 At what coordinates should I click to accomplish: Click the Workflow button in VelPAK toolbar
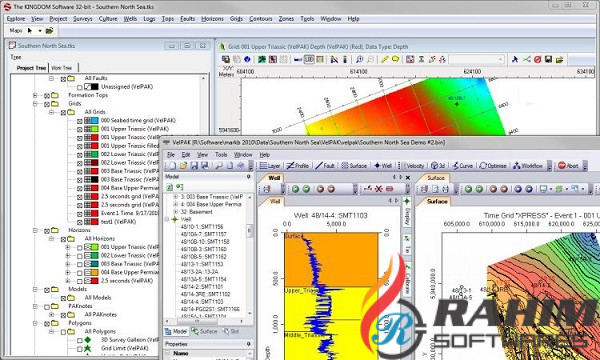528,166
